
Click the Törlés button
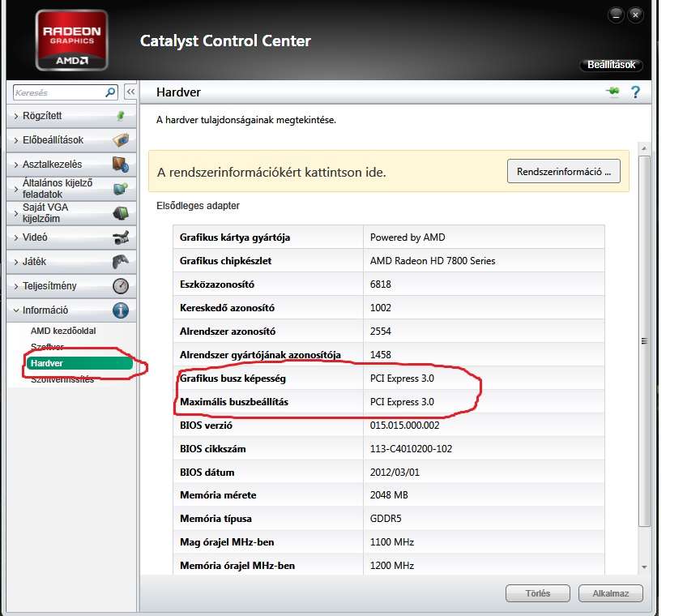537,593
